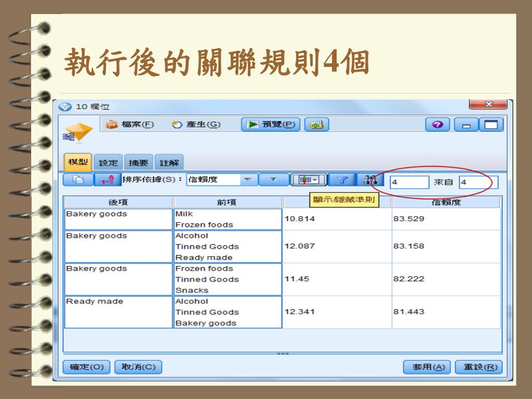Open the 排序依據 sort-by dropdown
The image size is (532, 399).
tap(247, 180)
